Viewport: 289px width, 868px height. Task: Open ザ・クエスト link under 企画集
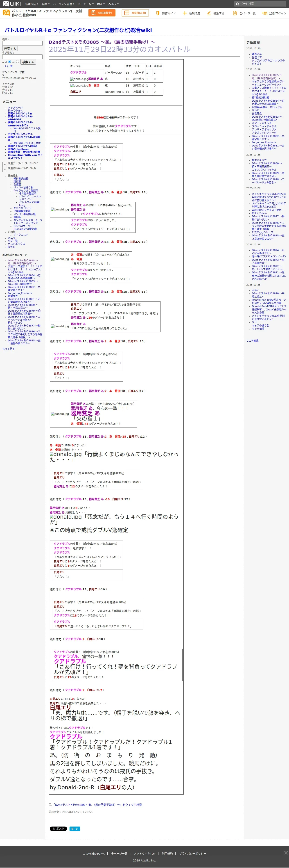(21, 235)
